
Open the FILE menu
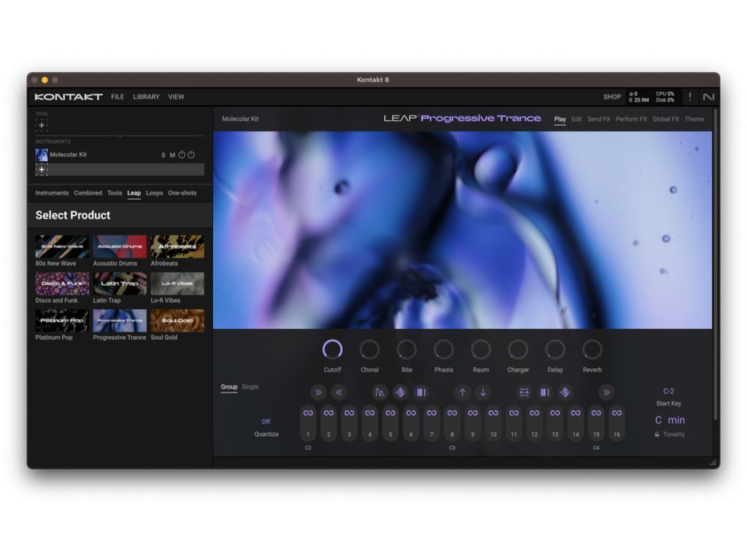(117, 97)
